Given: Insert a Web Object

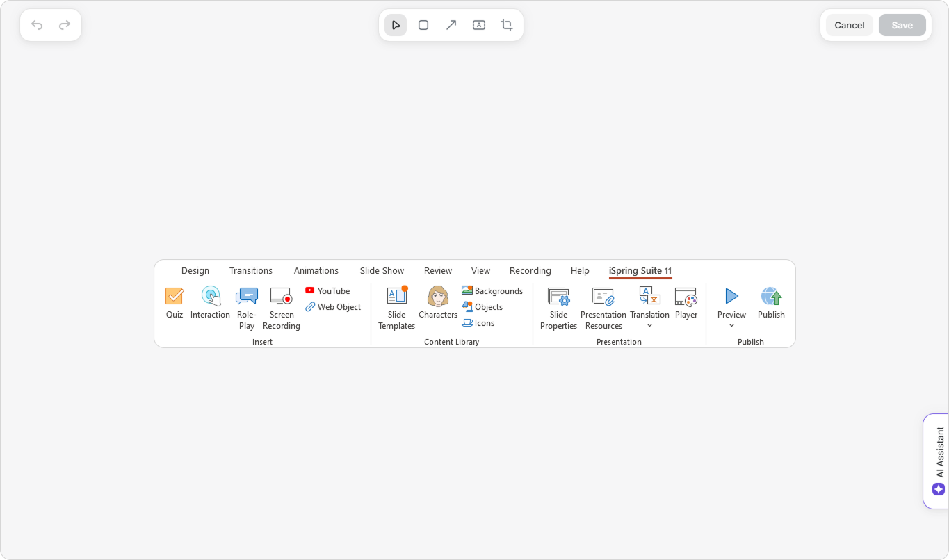Looking at the screenshot, I should 333,307.
